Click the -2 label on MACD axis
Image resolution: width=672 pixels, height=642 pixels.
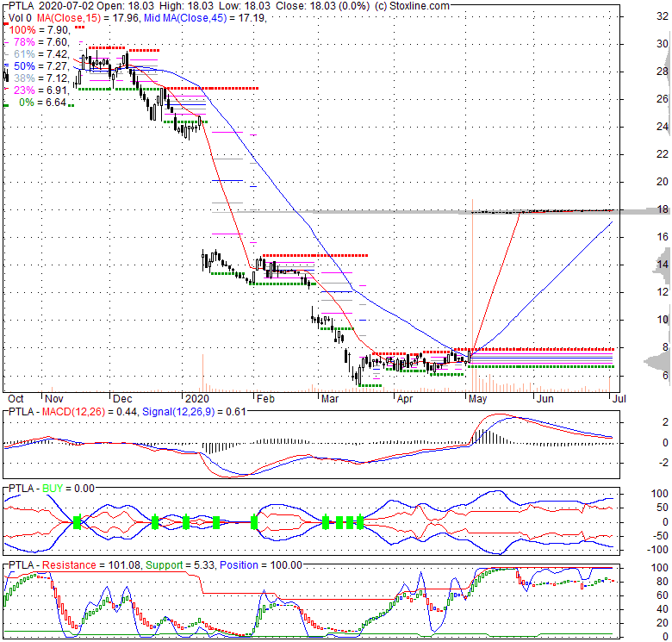coord(663,463)
